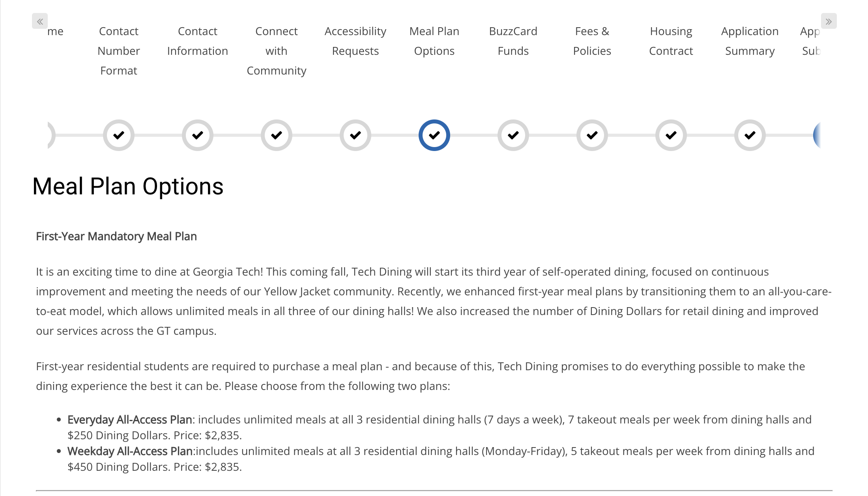Click the Meal Plan Options page heading
This screenshot has height=496, width=868.
[x=128, y=186]
